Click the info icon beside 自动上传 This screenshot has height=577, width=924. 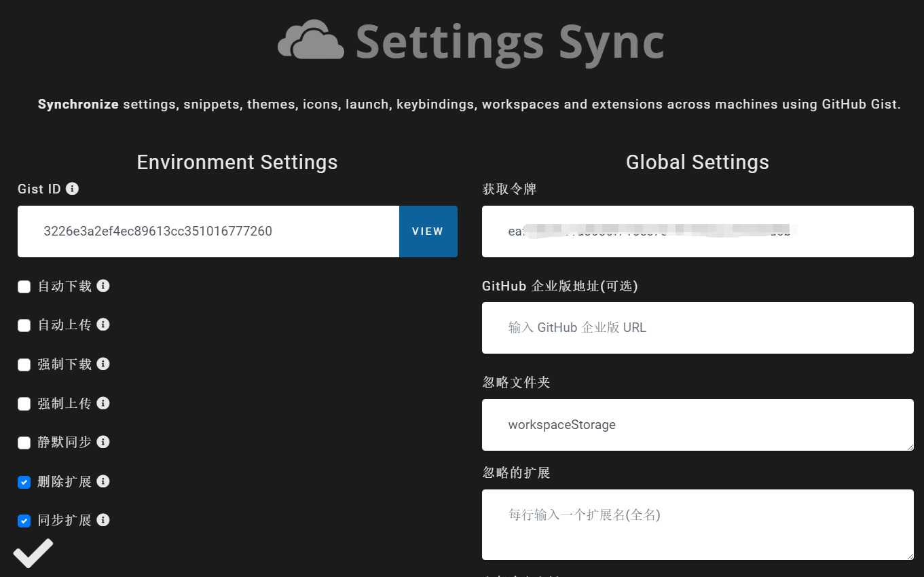tap(103, 324)
